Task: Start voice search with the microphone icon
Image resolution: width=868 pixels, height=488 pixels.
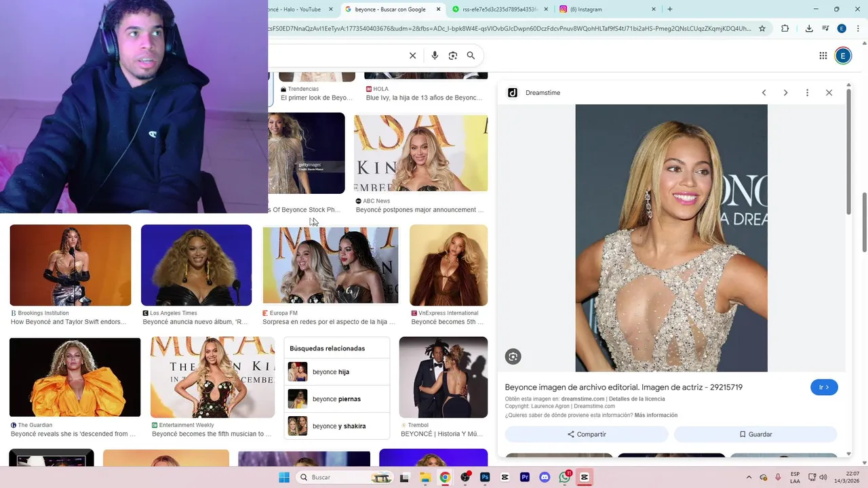Action: tap(435, 56)
